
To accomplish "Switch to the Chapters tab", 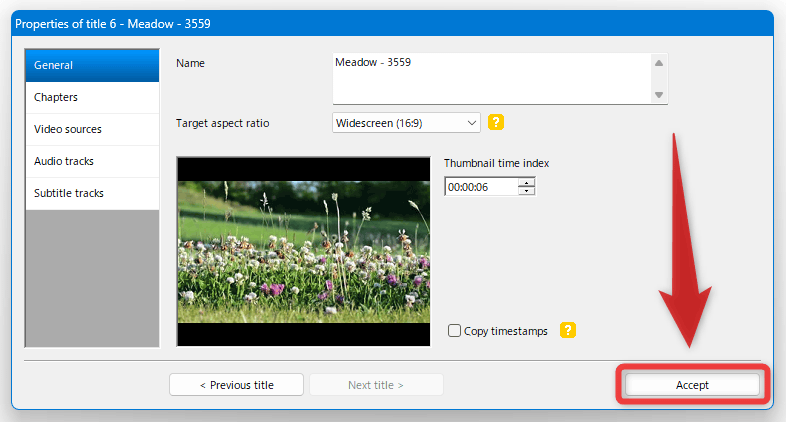I will pos(92,97).
